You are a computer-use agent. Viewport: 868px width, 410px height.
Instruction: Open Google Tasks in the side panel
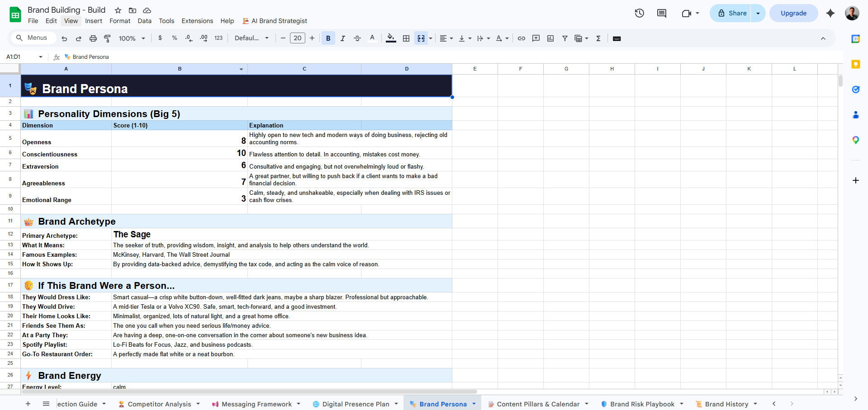click(856, 90)
